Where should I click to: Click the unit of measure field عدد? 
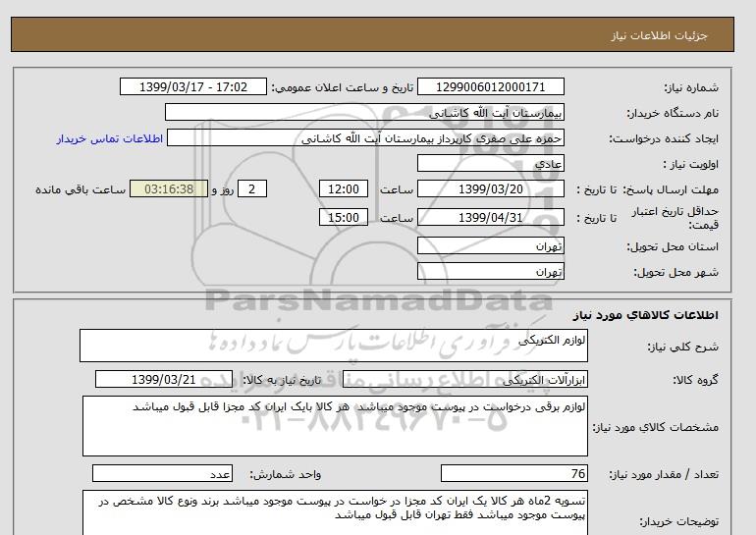click(162, 473)
